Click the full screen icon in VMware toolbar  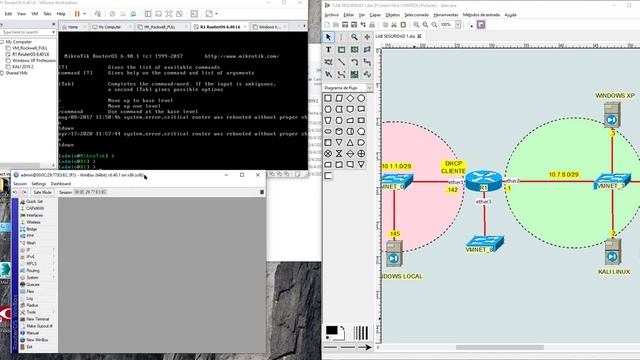tap(169, 14)
